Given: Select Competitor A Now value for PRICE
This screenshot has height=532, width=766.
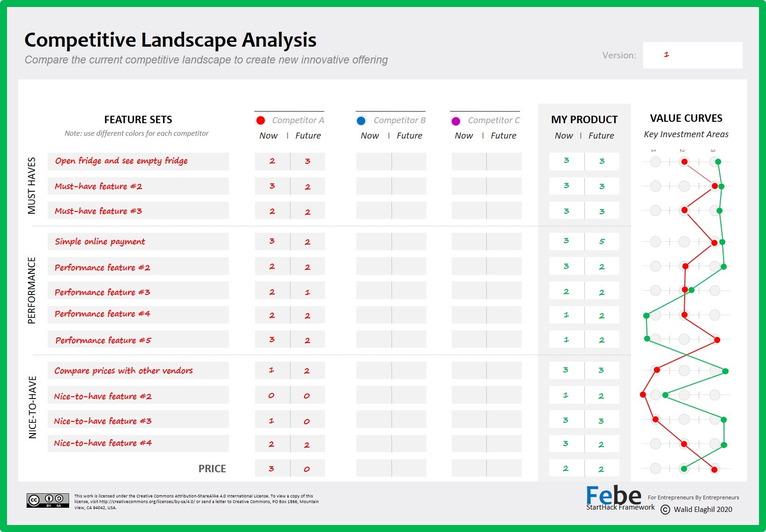Looking at the screenshot, I should [x=272, y=468].
